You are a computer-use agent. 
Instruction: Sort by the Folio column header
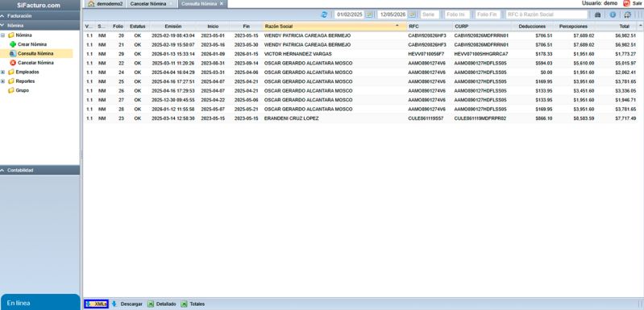[118, 27]
